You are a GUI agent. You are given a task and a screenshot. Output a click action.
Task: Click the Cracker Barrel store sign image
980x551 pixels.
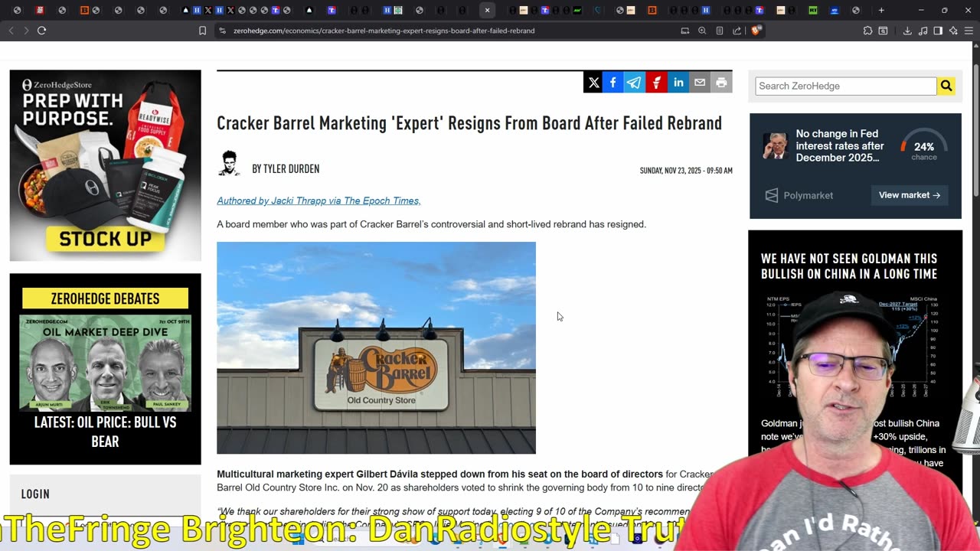pos(376,348)
